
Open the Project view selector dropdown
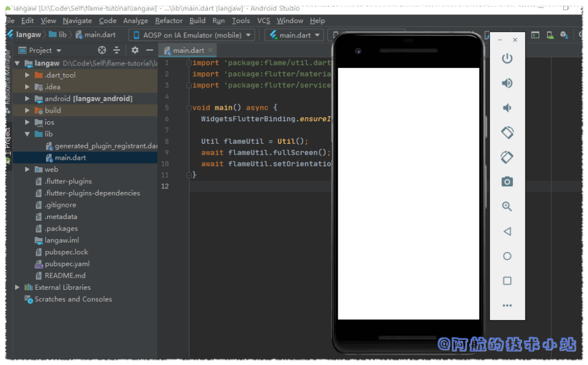(x=40, y=50)
